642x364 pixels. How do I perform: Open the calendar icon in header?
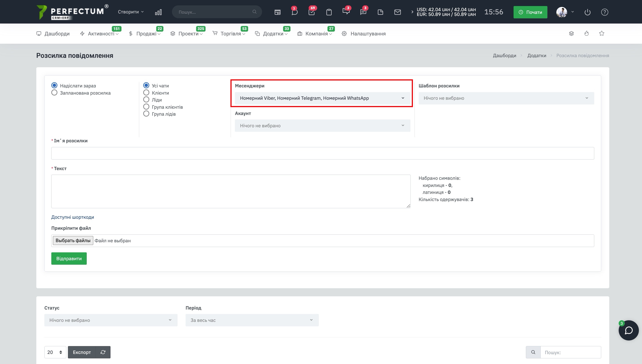277,12
